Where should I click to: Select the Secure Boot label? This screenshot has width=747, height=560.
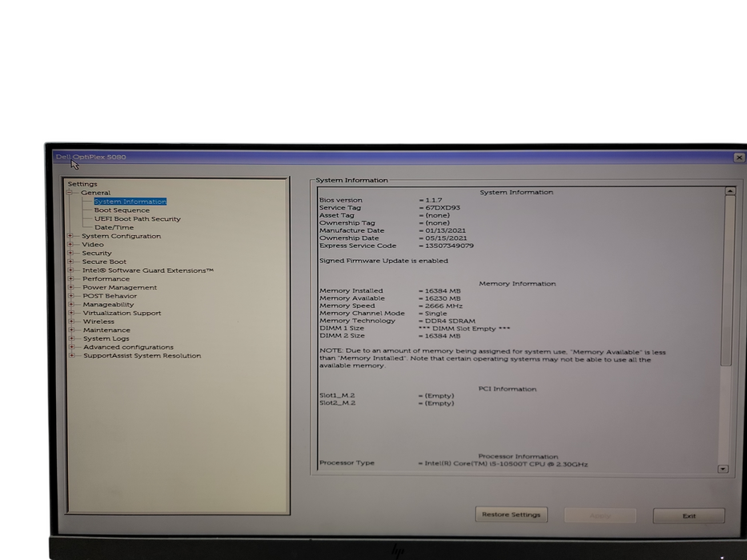104,262
